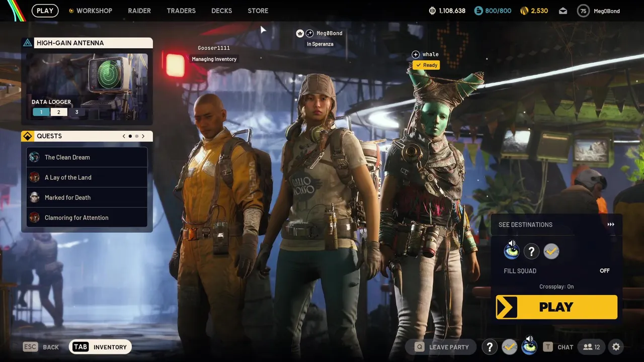Screen dimensions: 644x362
Task: Click Marked for Death quest giver portrait
Action: click(x=34, y=198)
